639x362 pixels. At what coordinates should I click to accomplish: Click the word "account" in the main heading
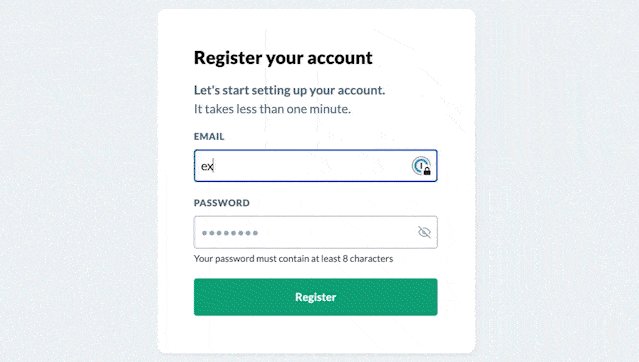pos(339,58)
